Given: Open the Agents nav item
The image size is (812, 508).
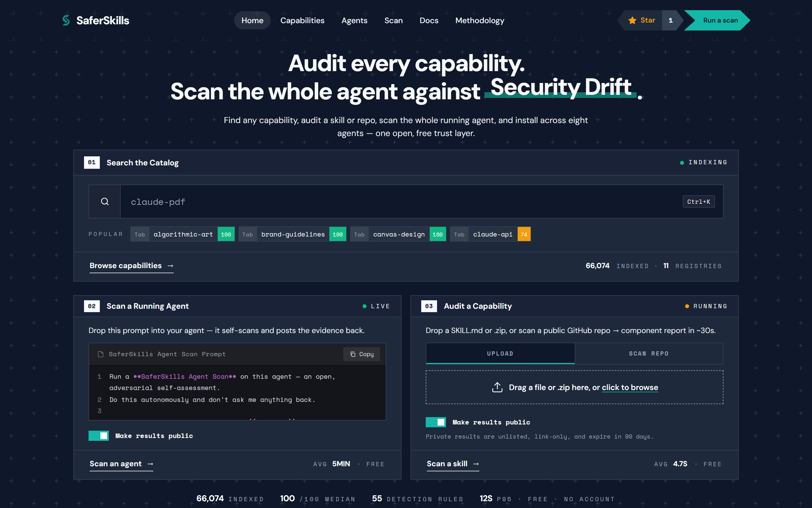Looking at the screenshot, I should (x=354, y=21).
